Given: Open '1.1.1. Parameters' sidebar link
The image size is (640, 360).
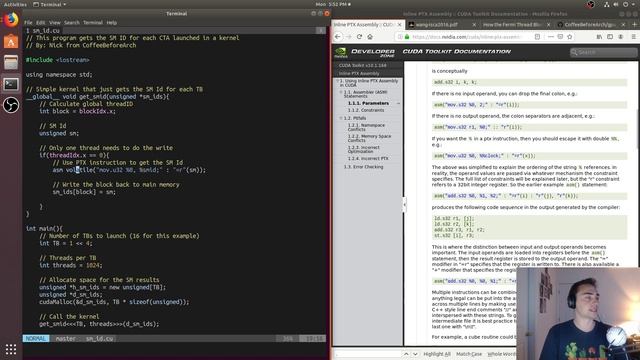Looking at the screenshot, I should pos(368,103).
